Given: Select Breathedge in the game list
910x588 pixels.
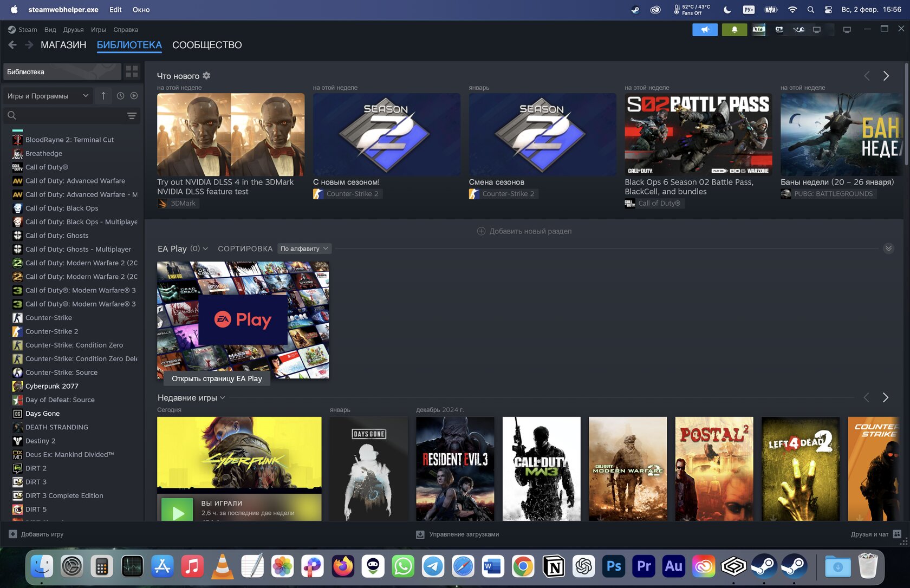Looking at the screenshot, I should point(44,153).
